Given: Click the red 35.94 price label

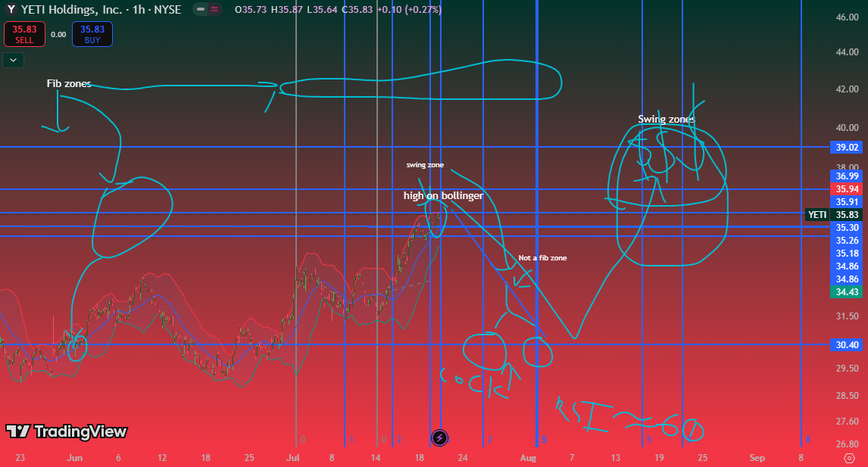Looking at the screenshot, I should coord(847,188).
